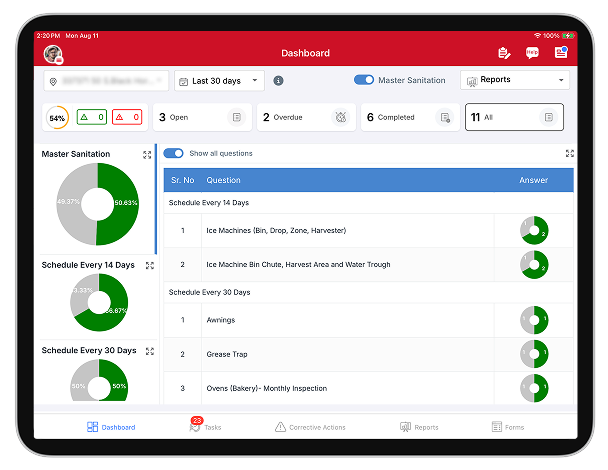
Task: Open the notifications card icon in header
Action: (560, 53)
